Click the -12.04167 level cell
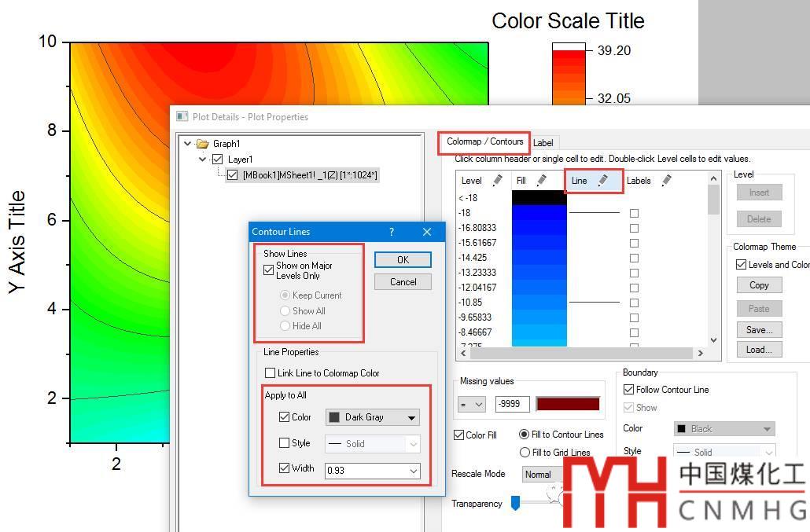 pos(477,288)
